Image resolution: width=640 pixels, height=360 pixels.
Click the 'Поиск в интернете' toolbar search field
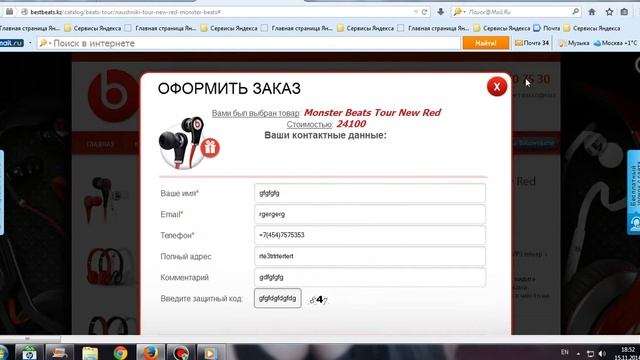[249, 43]
